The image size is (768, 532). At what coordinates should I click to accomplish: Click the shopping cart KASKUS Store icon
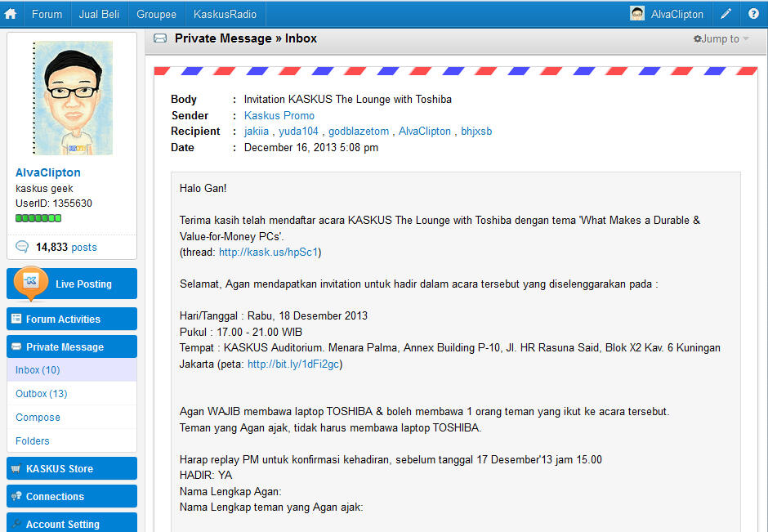[x=16, y=468]
